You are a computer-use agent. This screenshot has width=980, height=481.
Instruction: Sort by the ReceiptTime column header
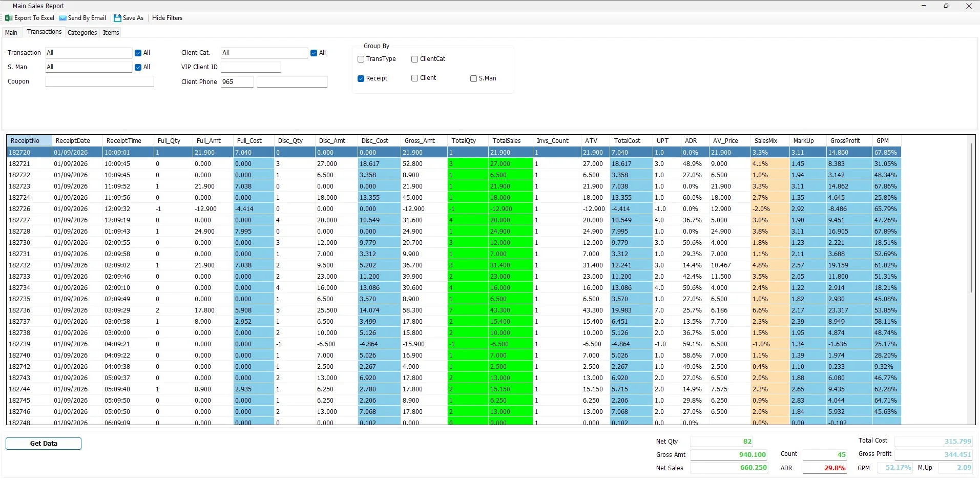click(x=128, y=141)
